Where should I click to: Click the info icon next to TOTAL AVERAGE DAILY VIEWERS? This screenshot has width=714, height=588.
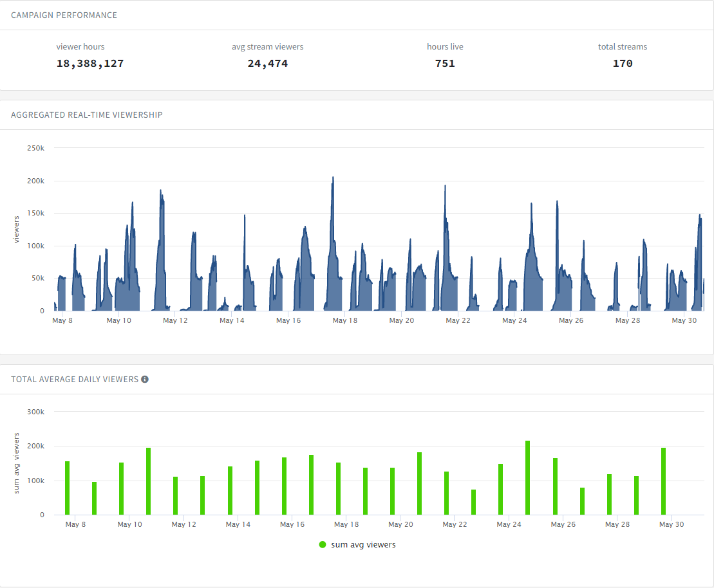coord(145,379)
